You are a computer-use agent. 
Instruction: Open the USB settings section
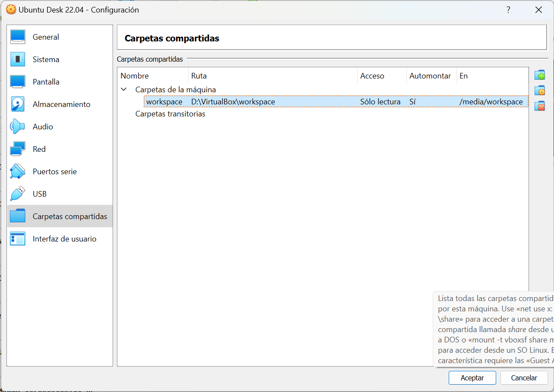point(40,194)
